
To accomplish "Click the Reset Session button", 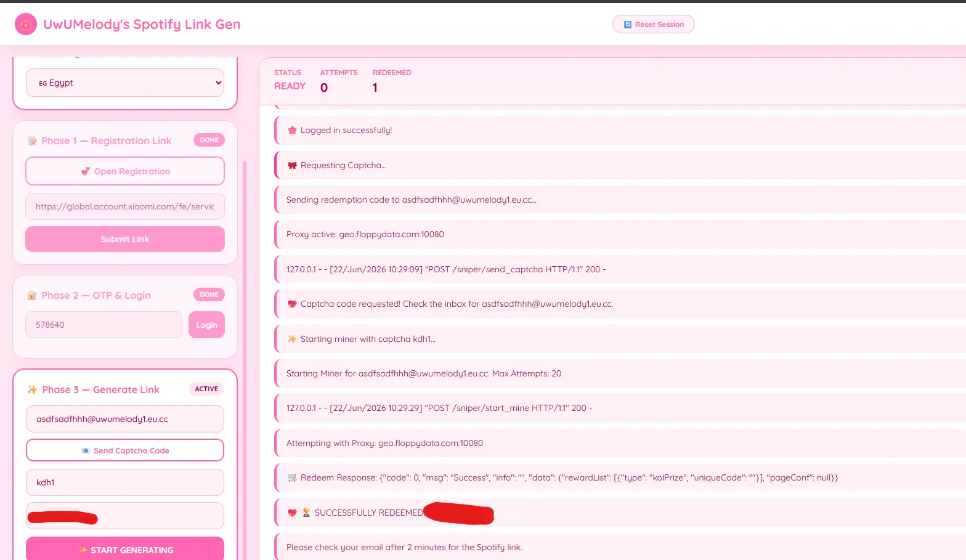I will (654, 25).
